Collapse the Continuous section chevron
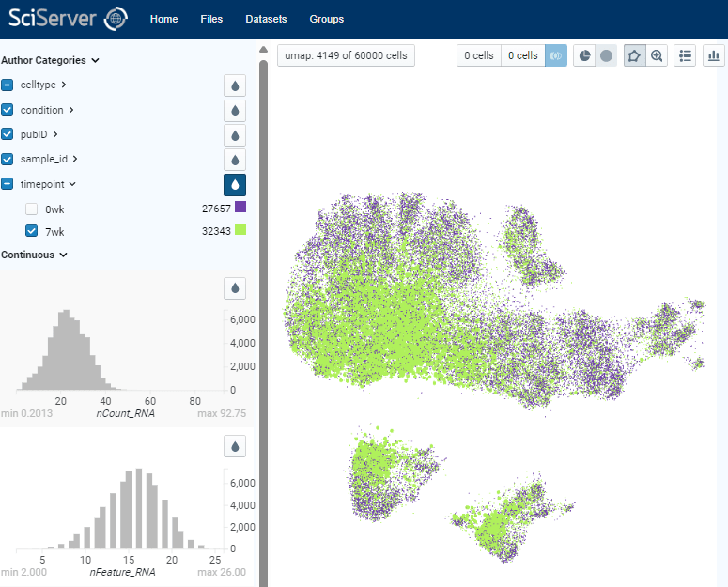Viewport: 728px width, 587px height. click(x=64, y=255)
